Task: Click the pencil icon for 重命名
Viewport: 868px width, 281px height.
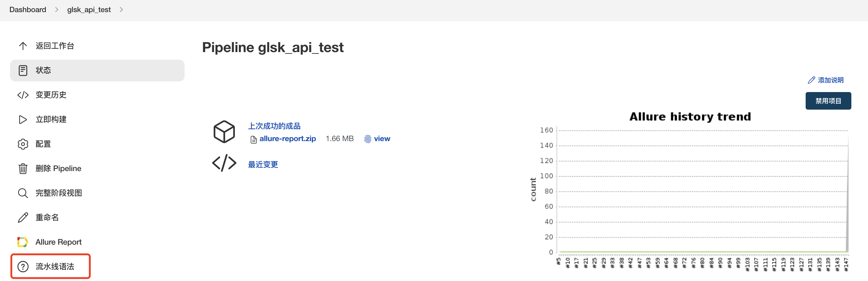Action: coord(23,218)
